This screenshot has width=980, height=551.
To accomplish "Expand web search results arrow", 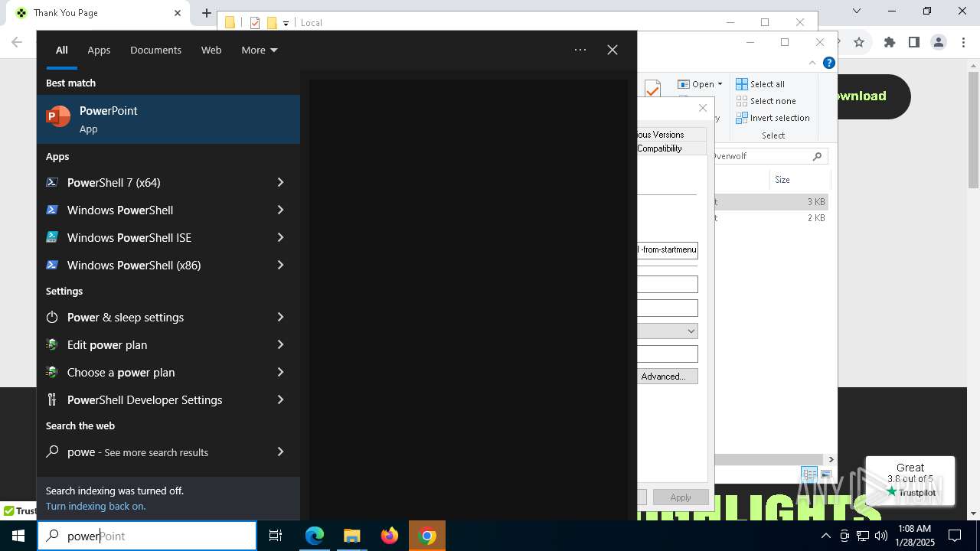I will (x=280, y=452).
